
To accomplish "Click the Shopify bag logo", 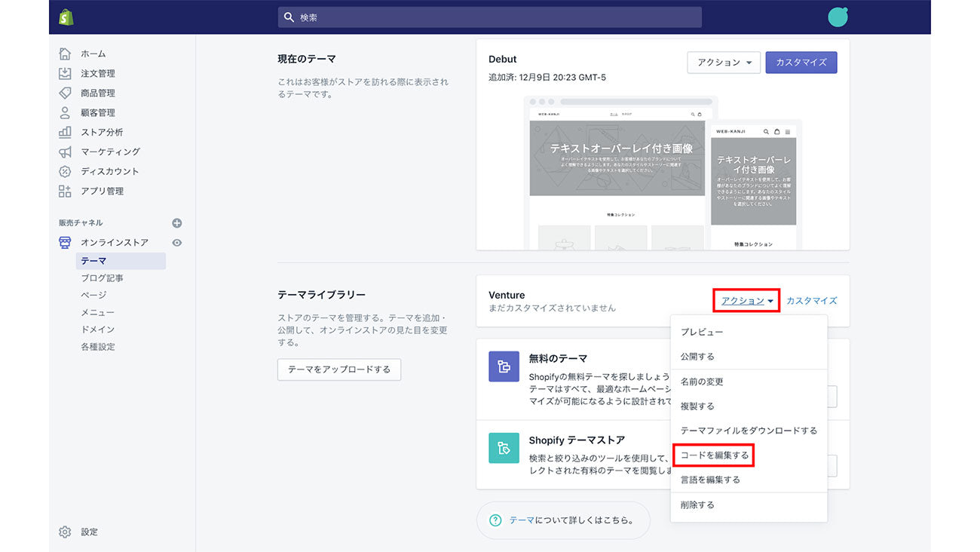I will tap(66, 17).
